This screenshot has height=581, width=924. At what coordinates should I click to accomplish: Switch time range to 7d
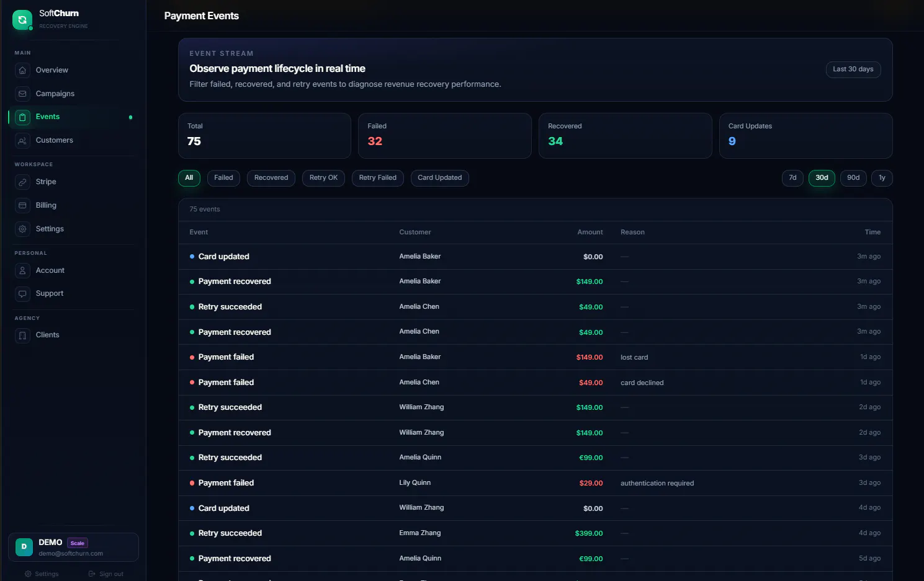792,178
